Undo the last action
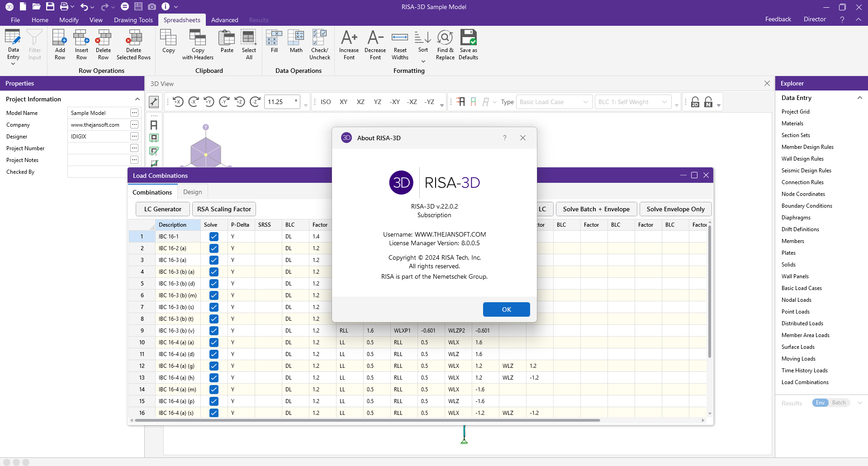Screen dimensions: 868x466 point(84,7)
